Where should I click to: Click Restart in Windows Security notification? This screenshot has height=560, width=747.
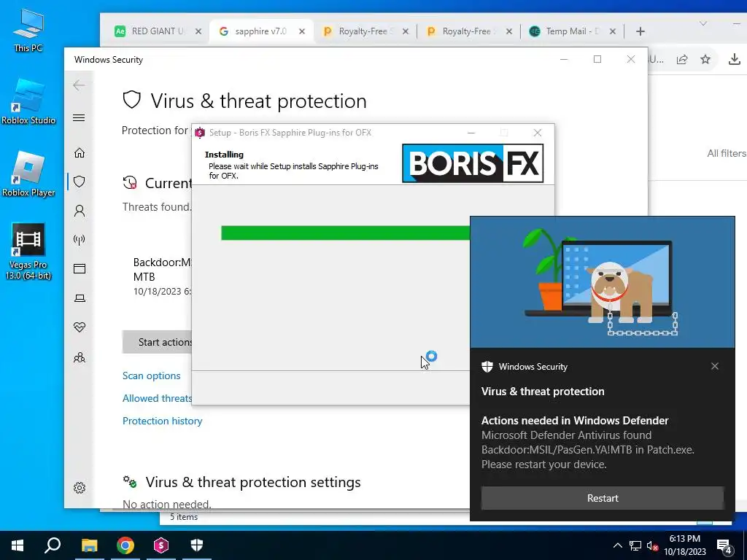tap(602, 498)
